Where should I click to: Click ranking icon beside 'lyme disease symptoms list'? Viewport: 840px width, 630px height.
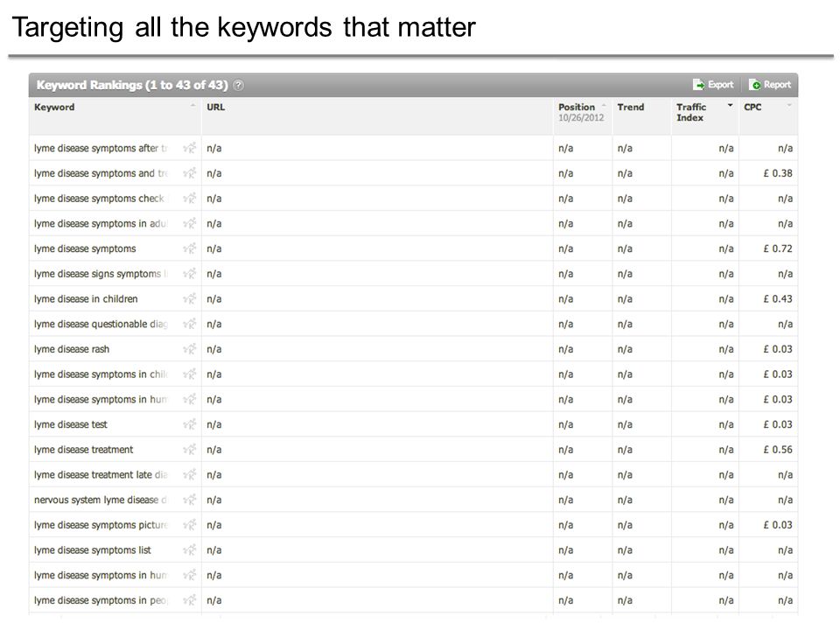[190, 549]
